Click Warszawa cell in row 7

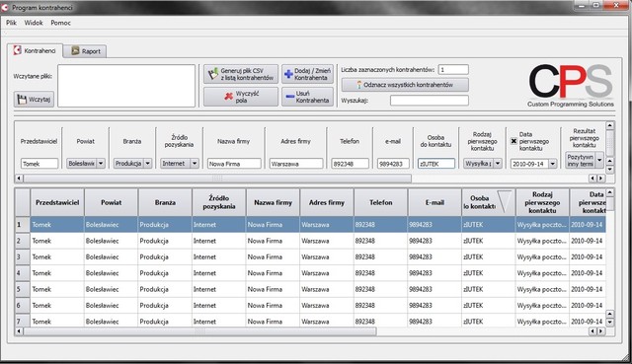click(327, 321)
